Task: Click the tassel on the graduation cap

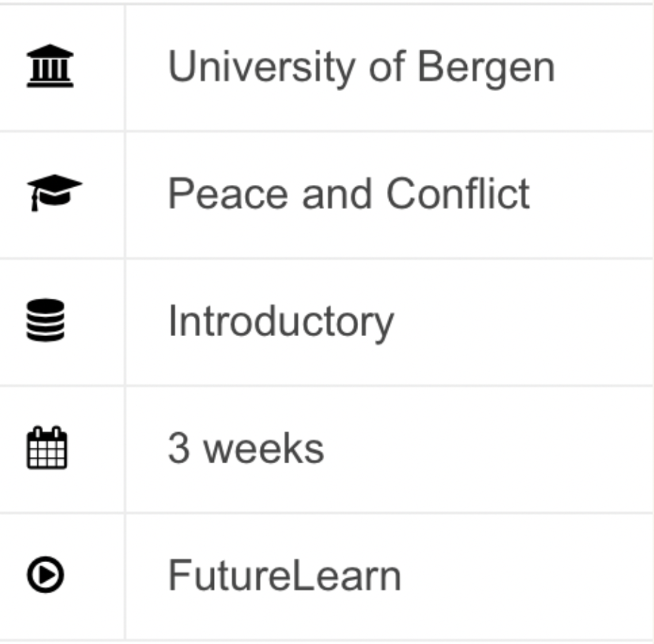Action: (x=35, y=201)
